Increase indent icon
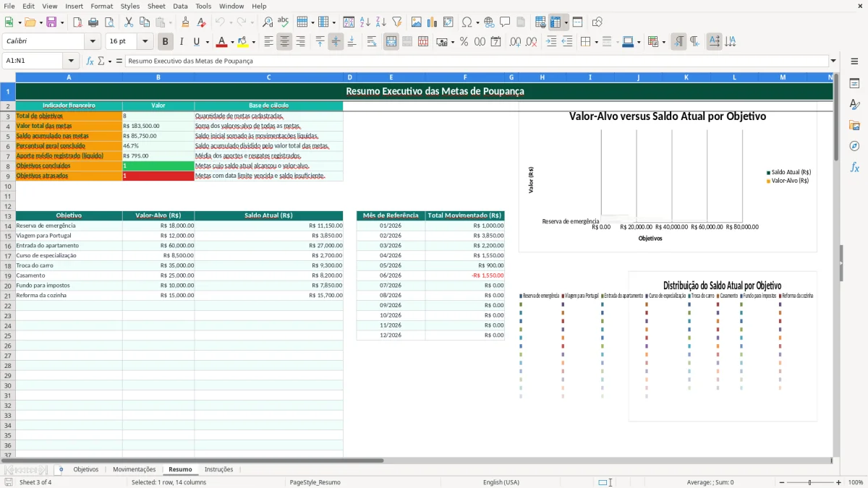Screen dimensions: 868x488 (551, 42)
